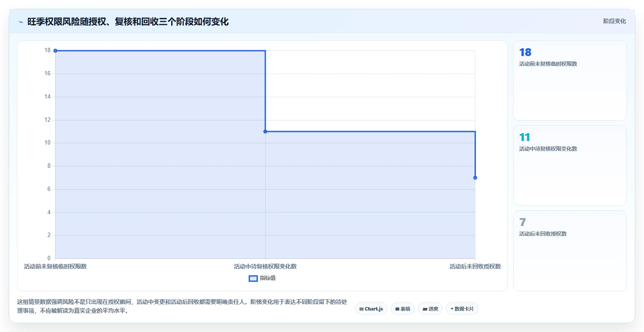The height and width of the screenshot is (332, 644).
Task: Click the x-axis label 活动后未回收授权数
Action: coord(475,266)
